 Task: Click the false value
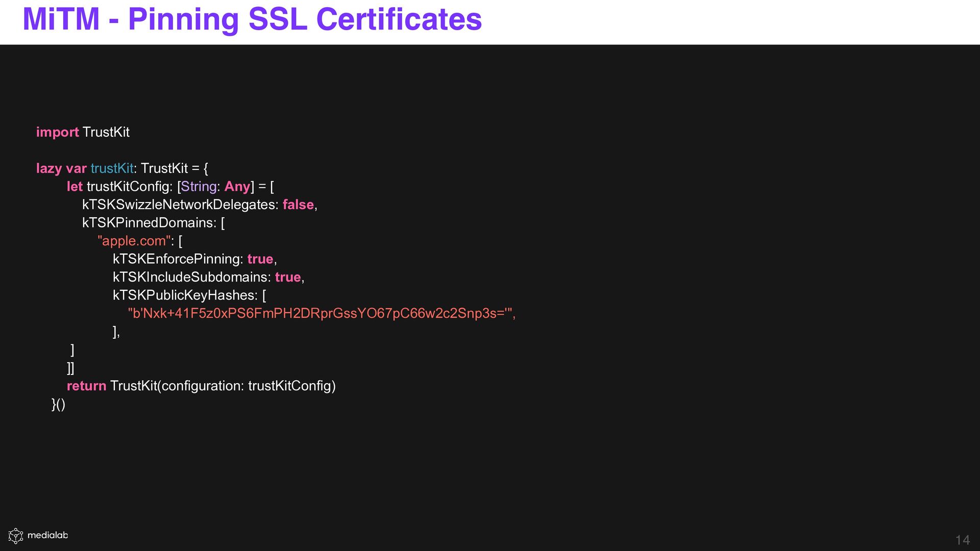coord(298,205)
